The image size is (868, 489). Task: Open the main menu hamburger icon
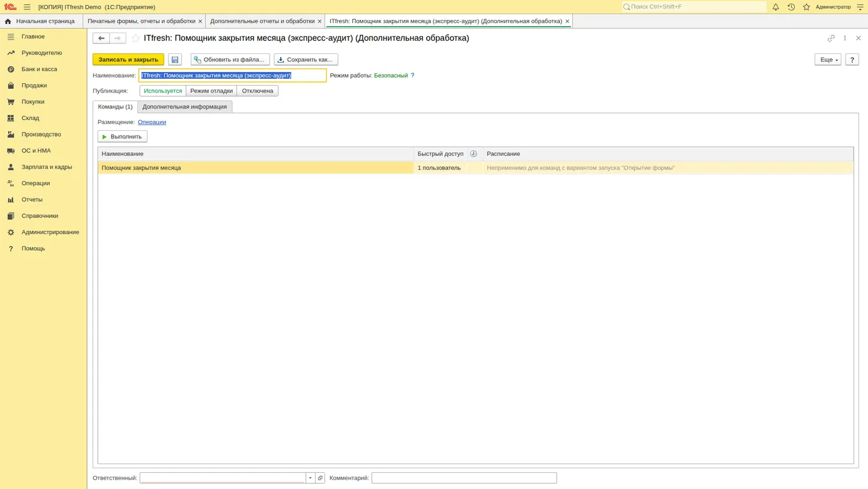coord(27,7)
